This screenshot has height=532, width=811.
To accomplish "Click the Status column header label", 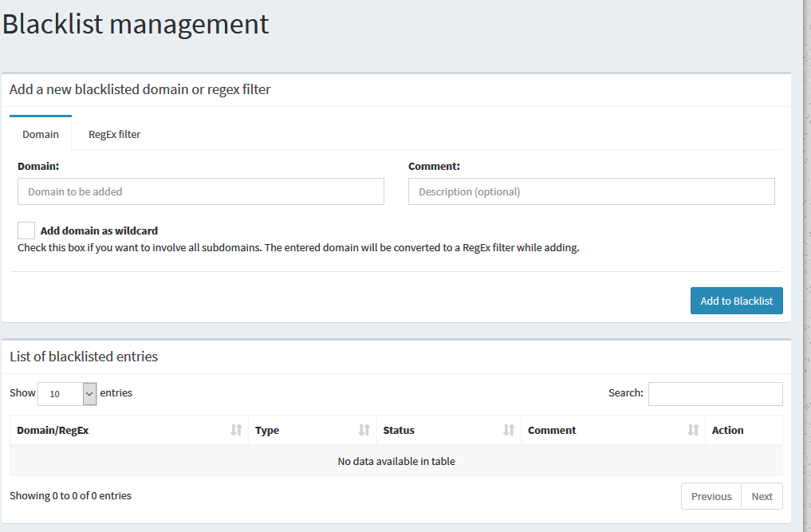I will [399, 430].
